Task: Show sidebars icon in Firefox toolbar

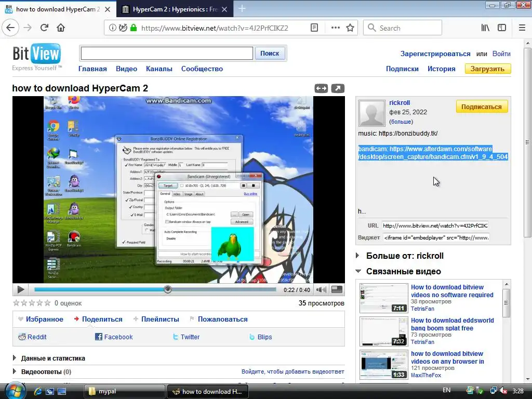Action: (x=502, y=28)
